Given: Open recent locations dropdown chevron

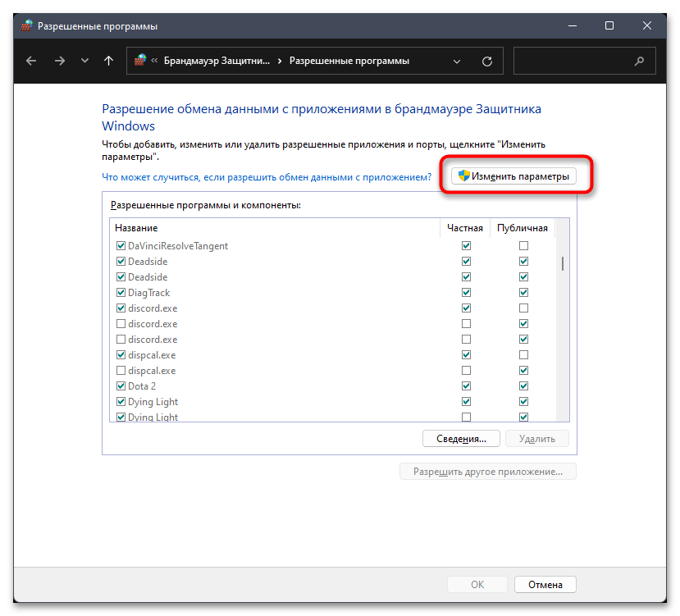Looking at the screenshot, I should (x=84, y=62).
